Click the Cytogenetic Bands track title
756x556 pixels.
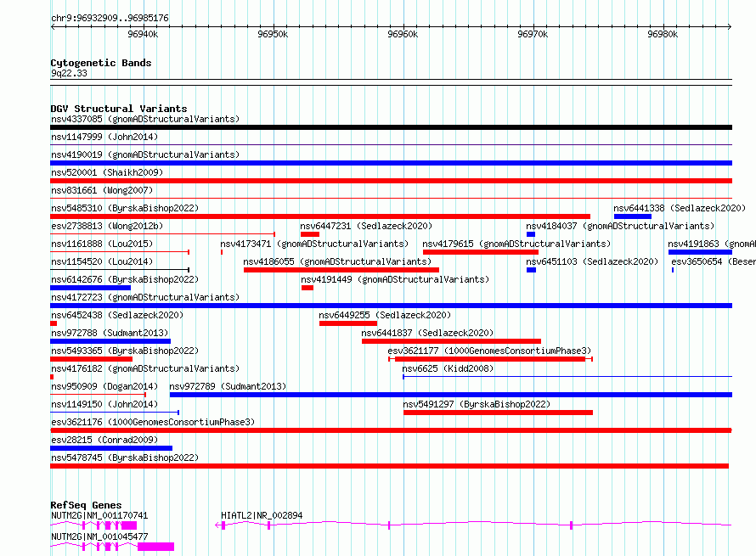pos(101,63)
